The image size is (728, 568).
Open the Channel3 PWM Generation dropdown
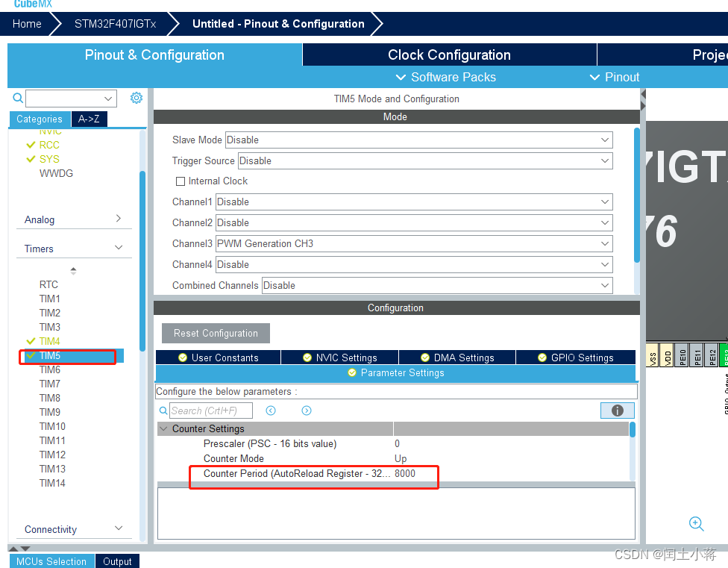point(414,244)
